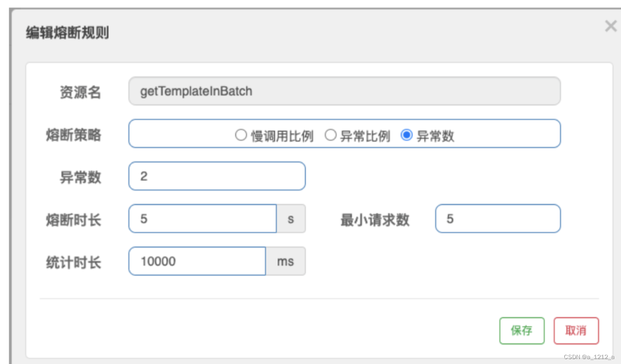The height and width of the screenshot is (364, 621).
Task: Click the 资源名 field label
Action: 80,92
